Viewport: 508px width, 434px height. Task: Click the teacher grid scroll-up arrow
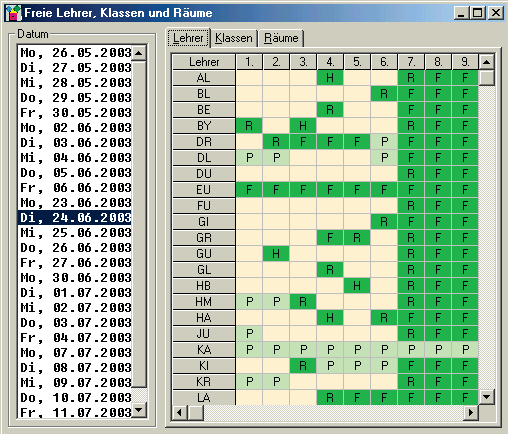tap(486, 62)
